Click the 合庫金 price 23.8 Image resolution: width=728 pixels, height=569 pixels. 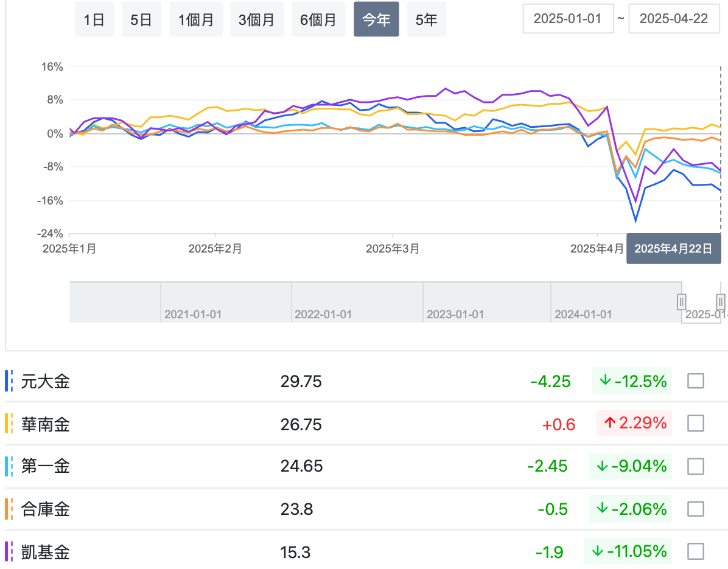pyautogui.click(x=296, y=509)
